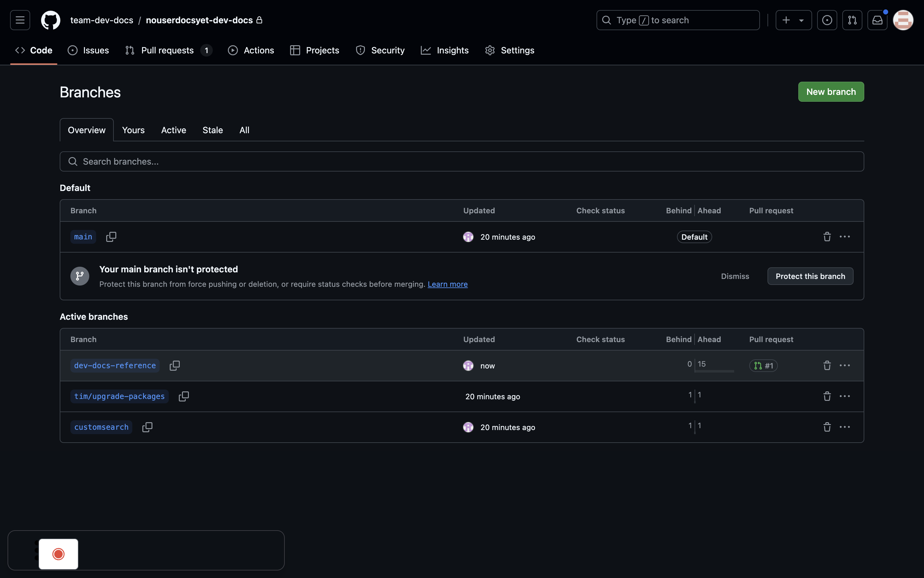Copy the dev-docs-reference branch name
Viewport: 924px width, 578px height.
click(175, 365)
